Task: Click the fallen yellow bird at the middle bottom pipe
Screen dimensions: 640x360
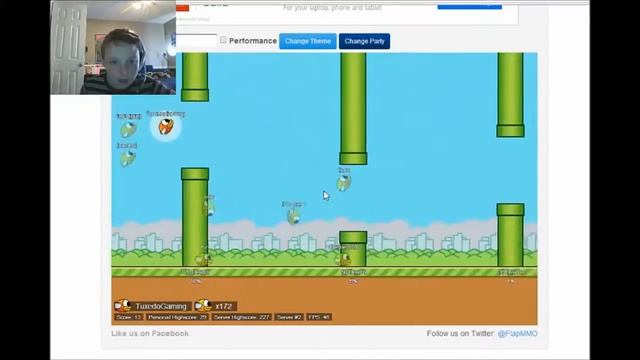Action: point(343,259)
